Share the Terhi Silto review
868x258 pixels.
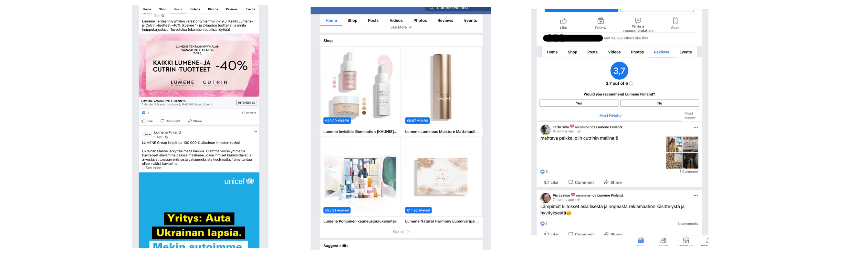612,182
